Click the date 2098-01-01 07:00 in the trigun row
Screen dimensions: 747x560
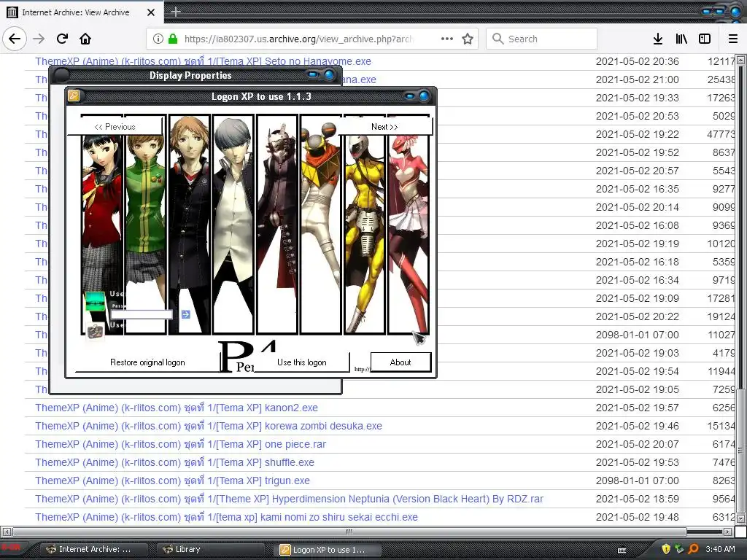point(637,481)
